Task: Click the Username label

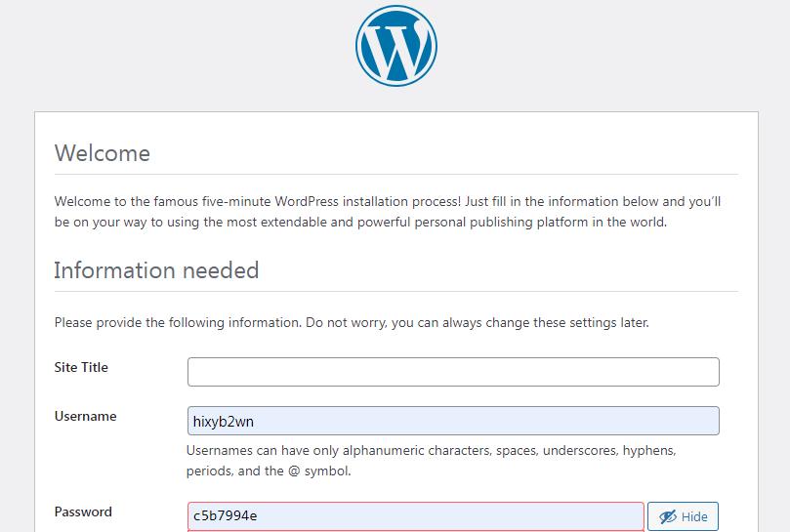Action: tap(86, 416)
